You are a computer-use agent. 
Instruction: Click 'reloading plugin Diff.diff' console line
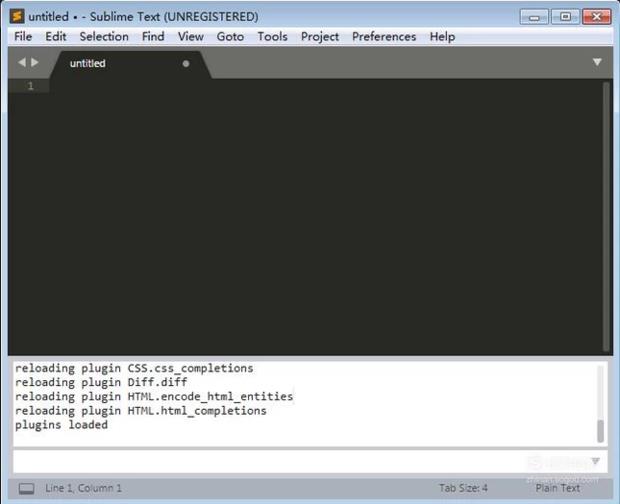(x=101, y=382)
